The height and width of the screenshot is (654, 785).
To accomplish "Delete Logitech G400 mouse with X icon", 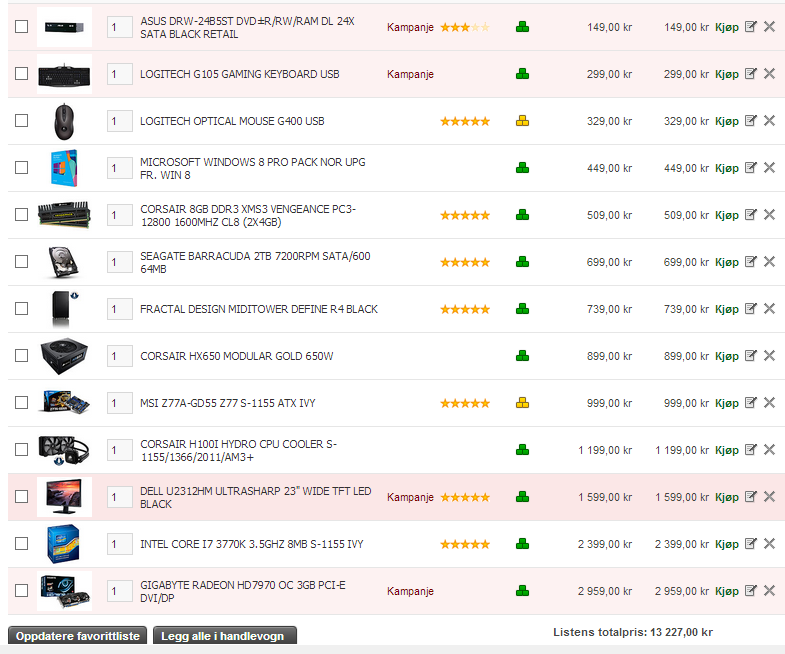I will [x=769, y=121].
